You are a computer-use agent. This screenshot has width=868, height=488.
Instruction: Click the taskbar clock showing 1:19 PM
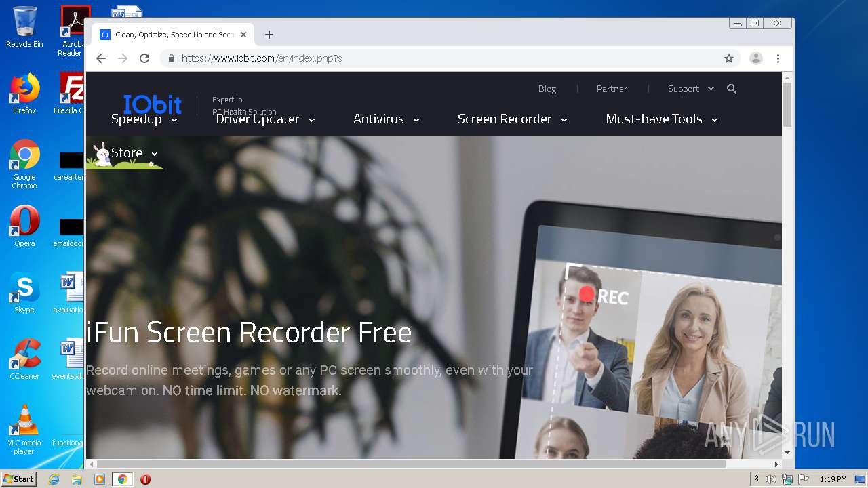click(x=833, y=479)
